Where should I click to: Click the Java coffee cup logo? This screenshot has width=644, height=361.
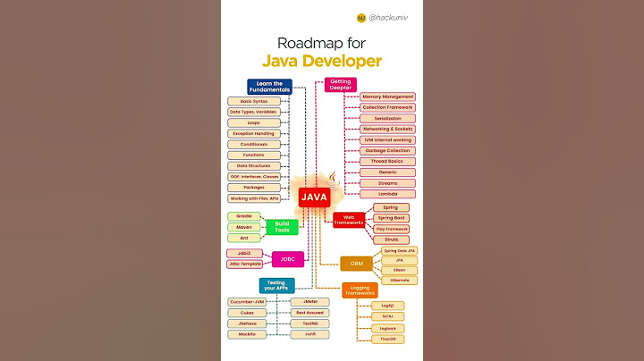[x=334, y=180]
